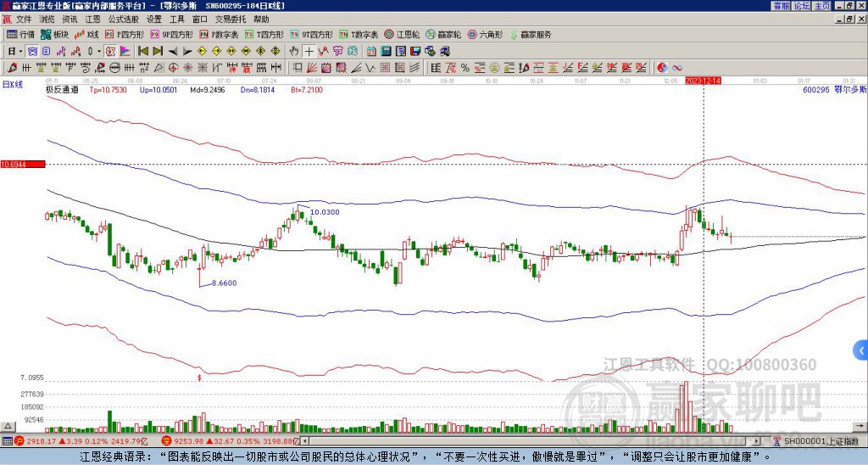Viewport: 868px width, 465px height.
Task: Open the 浏览 menu
Action: pyautogui.click(x=47, y=20)
